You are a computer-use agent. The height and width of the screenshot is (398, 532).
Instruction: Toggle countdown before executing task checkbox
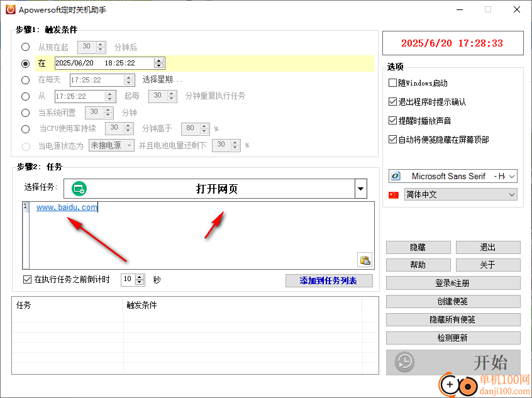27,279
